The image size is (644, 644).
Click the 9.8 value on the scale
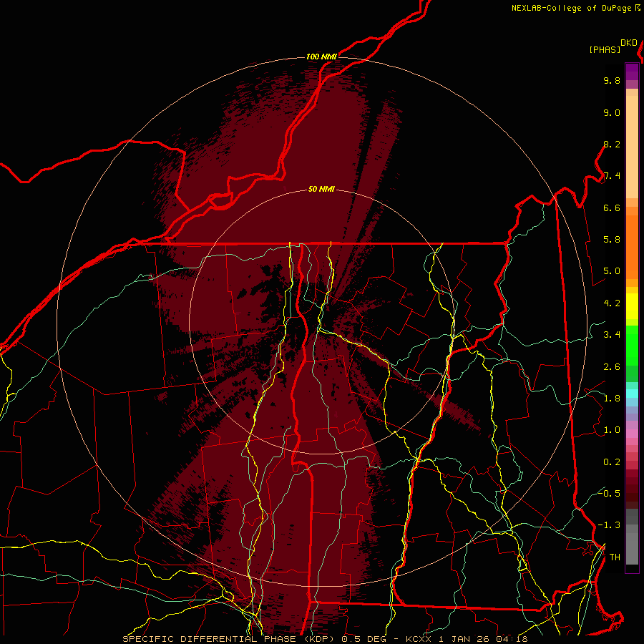(612, 80)
